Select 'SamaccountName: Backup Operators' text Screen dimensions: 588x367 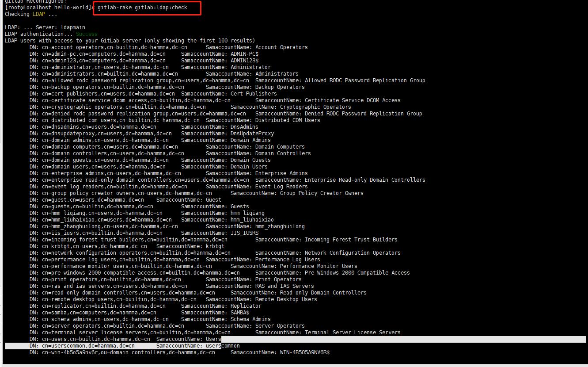click(x=255, y=87)
